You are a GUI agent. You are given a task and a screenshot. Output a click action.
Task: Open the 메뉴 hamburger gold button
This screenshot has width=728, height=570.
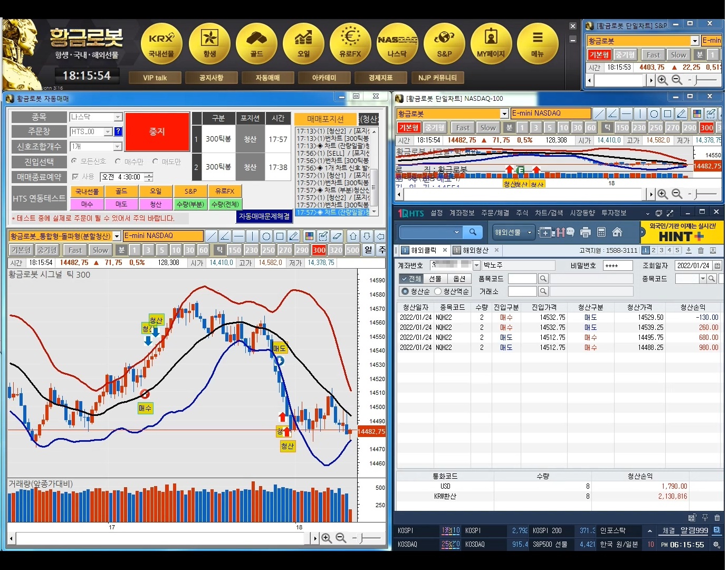click(538, 44)
